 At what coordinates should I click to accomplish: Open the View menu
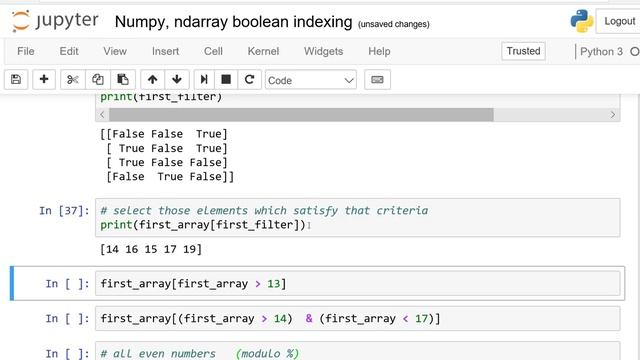point(115,51)
